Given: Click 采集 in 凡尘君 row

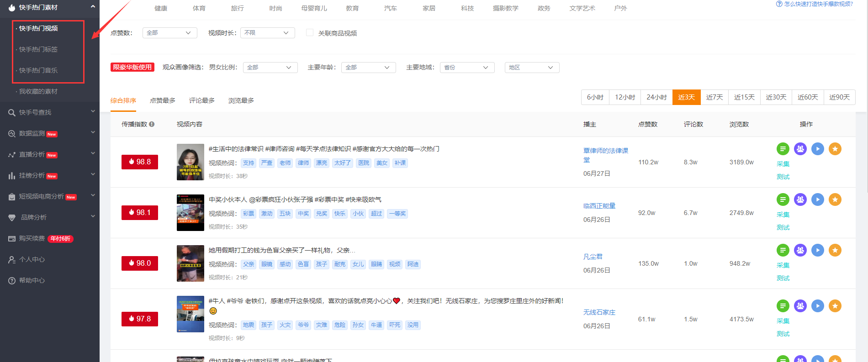Looking at the screenshot, I should (x=783, y=265).
